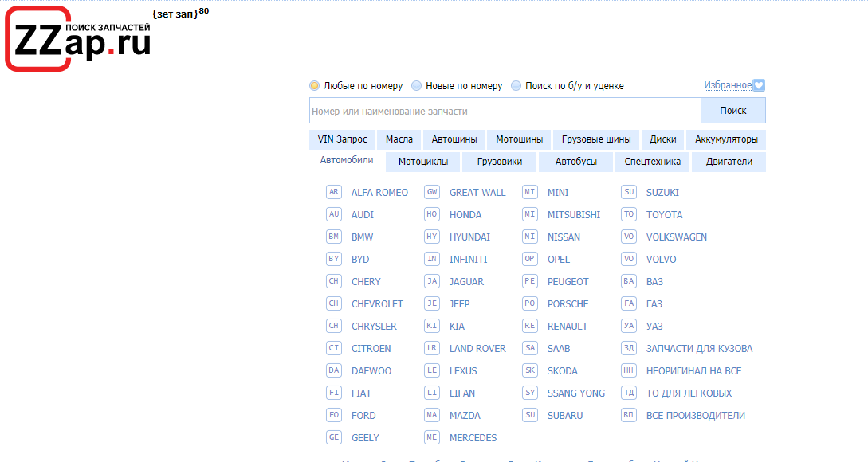The width and height of the screenshot is (868, 462).
Task: Click the BM badge icon for BMW
Action: click(x=334, y=237)
